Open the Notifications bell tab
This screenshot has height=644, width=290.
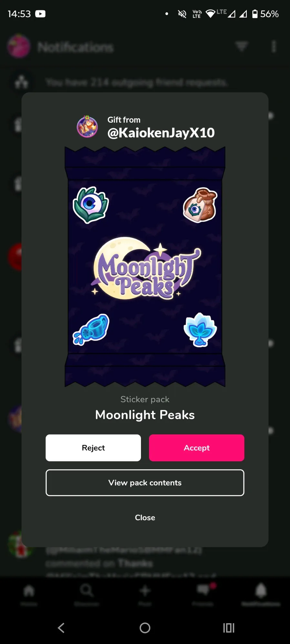coord(261,595)
